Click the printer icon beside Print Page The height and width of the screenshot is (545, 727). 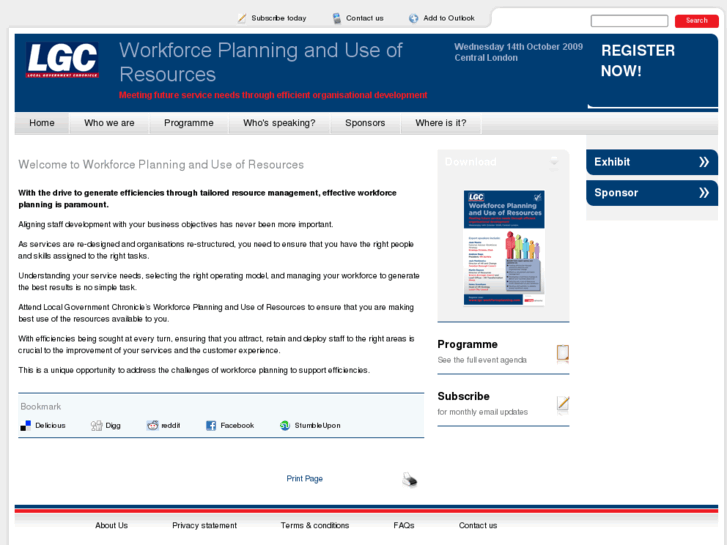point(409,480)
